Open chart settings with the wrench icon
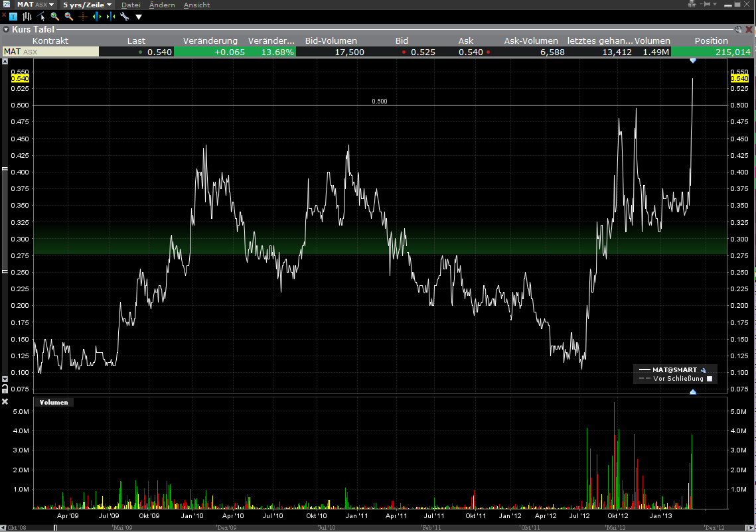Viewport: 756px width, 532px height. click(x=125, y=17)
